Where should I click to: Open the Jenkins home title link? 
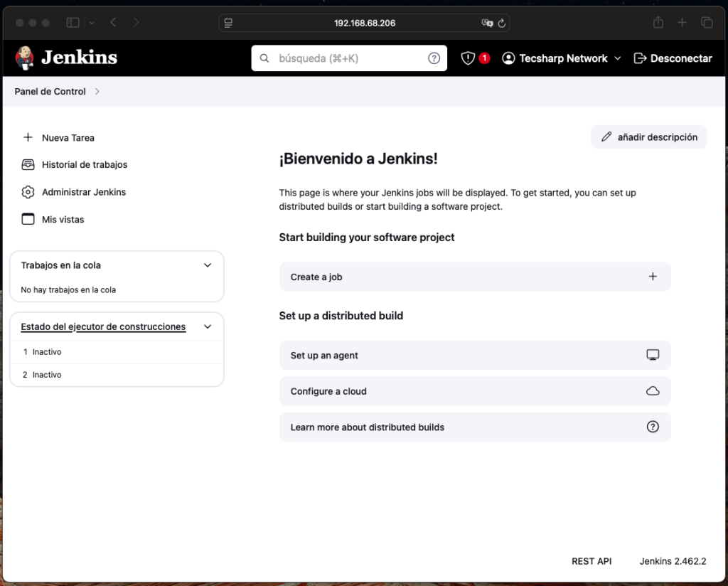[x=79, y=58]
